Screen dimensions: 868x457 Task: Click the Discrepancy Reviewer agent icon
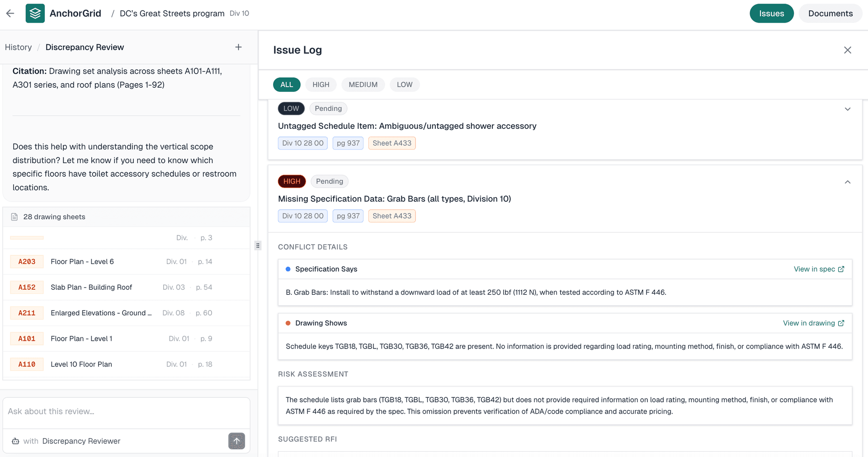15,441
